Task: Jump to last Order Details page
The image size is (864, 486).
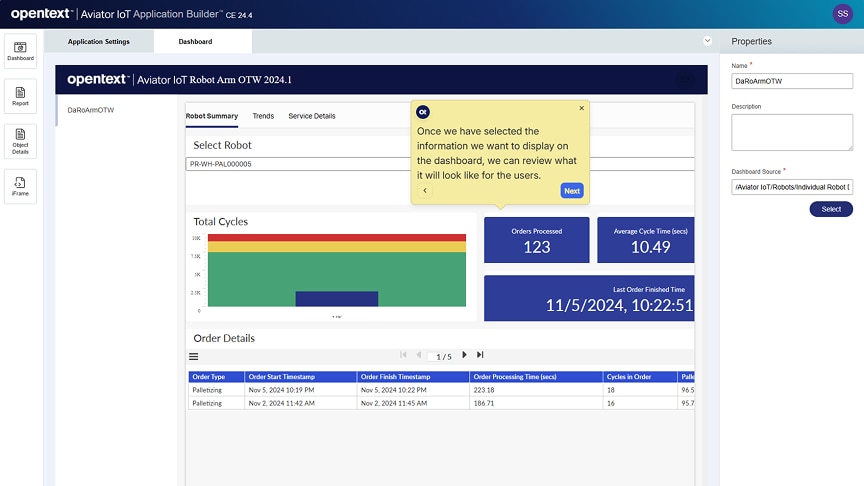Action: (x=480, y=355)
